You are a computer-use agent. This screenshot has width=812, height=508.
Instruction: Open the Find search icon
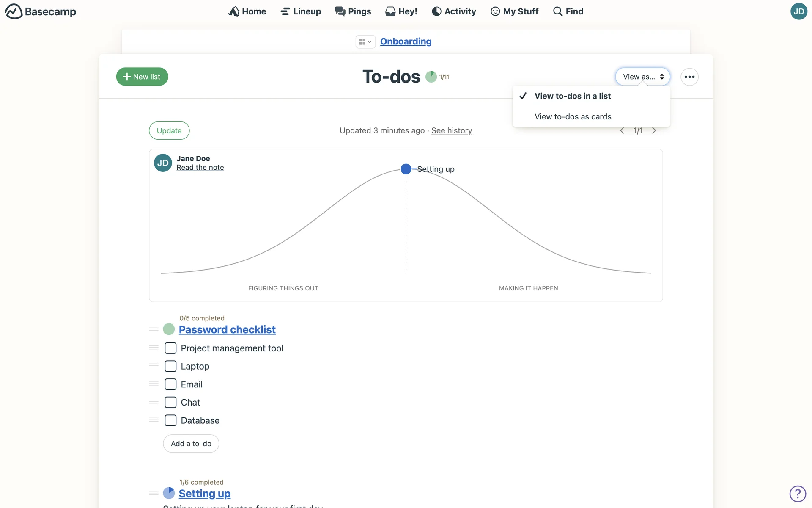tap(558, 11)
